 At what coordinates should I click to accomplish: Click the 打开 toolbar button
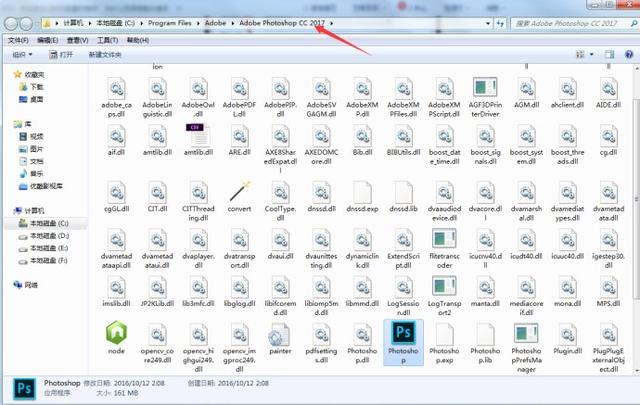coord(61,54)
